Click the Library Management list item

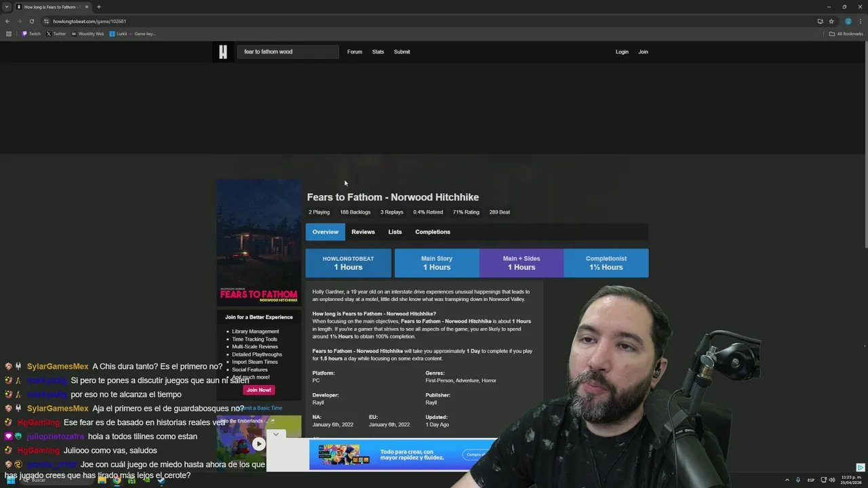click(255, 331)
